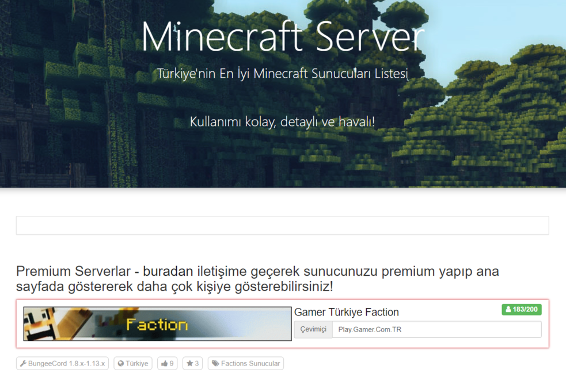Click the BungeeCord 1.8.x-1.13.x version tag
The height and width of the screenshot is (392, 566).
point(62,363)
